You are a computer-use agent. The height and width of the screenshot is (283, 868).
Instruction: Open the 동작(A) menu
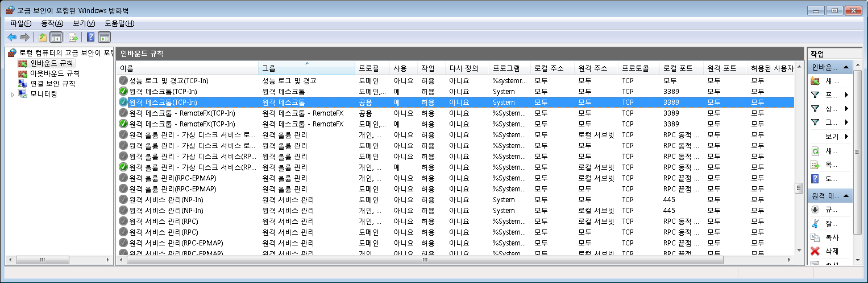[x=52, y=23]
